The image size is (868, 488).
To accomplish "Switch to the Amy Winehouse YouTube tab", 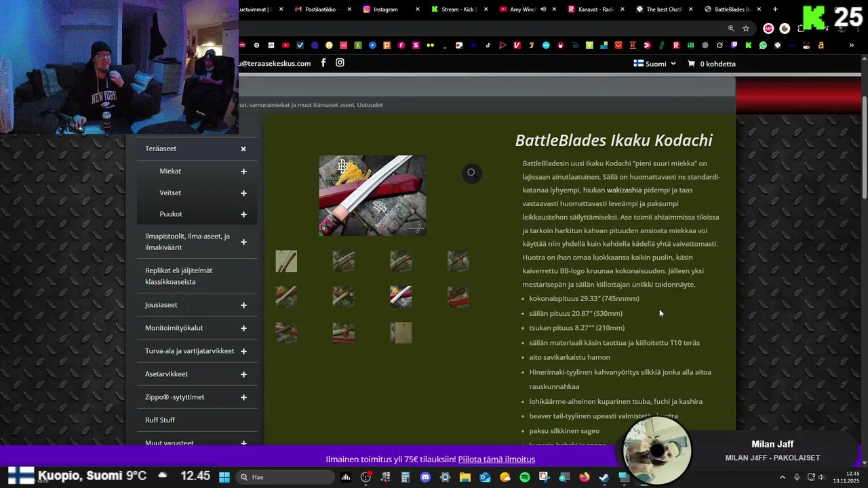I will click(528, 9).
